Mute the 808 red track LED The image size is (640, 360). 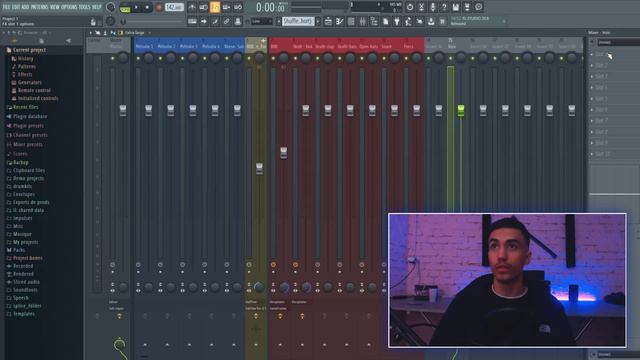[x=273, y=58]
